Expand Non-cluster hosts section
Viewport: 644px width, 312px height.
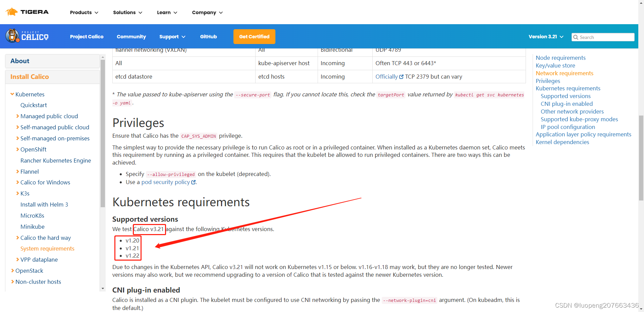point(12,282)
